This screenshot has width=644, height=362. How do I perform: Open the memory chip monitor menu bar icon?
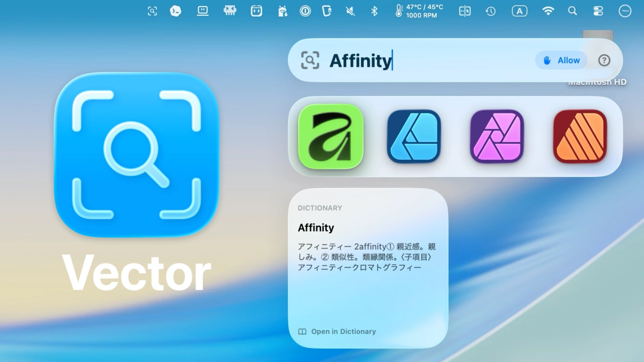(x=230, y=11)
